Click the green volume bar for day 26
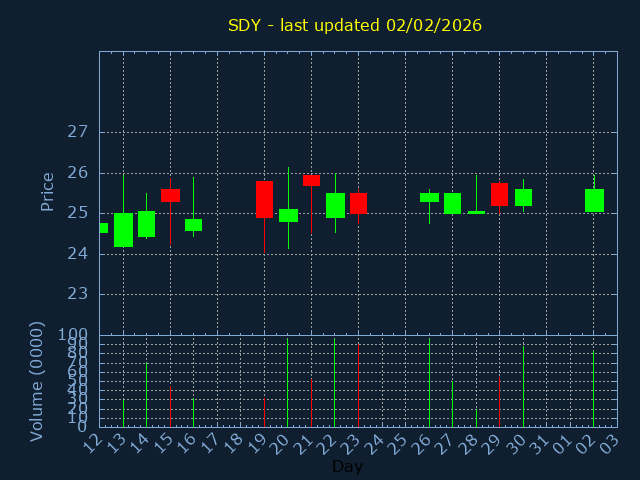The width and height of the screenshot is (640, 480). [x=429, y=382]
